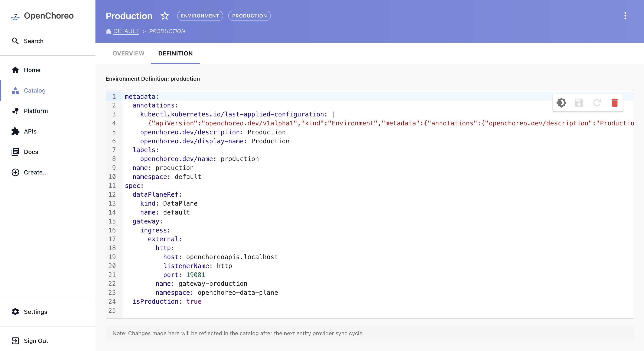Click the refresh definition icon
Viewport: 644px width, 351px height.
[x=597, y=103]
